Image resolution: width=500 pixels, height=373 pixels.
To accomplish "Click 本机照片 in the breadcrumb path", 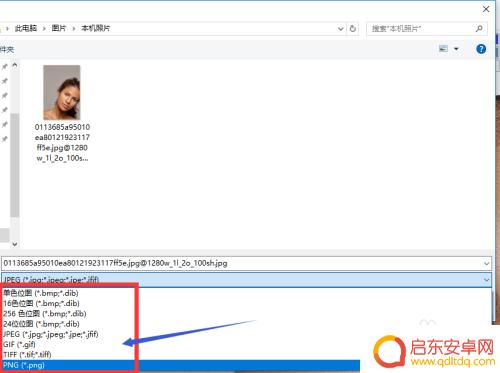I will [x=96, y=28].
